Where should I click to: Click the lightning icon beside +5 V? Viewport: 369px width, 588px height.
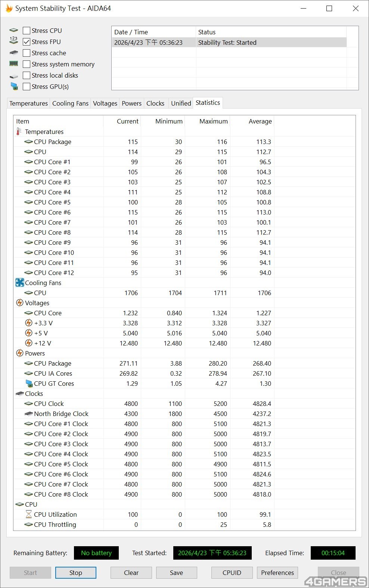click(29, 333)
